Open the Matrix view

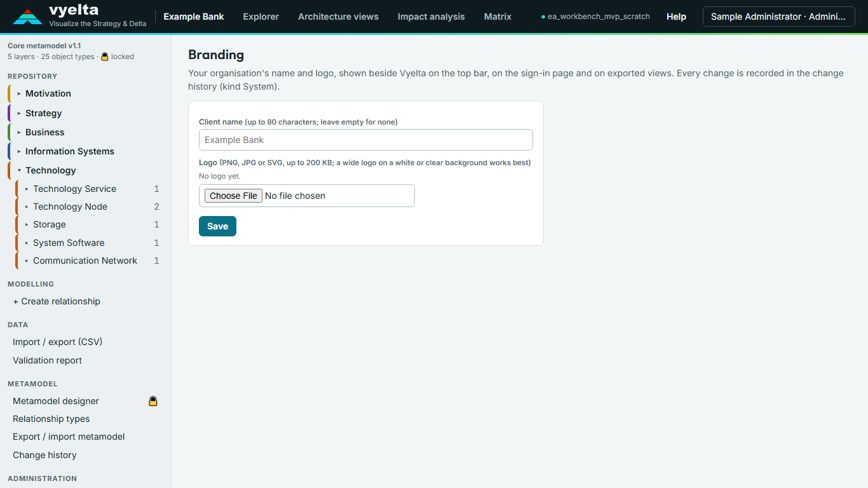pyautogui.click(x=498, y=17)
